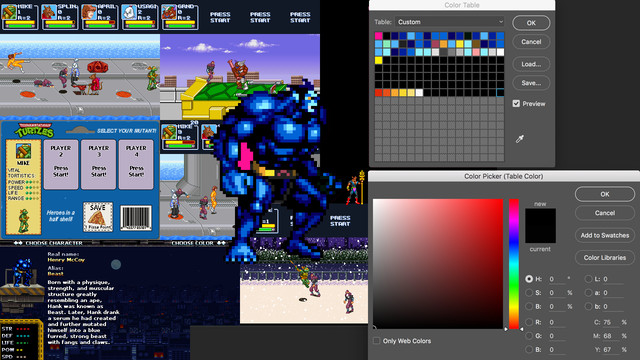Cancel the Color Picker dialog

click(x=604, y=213)
